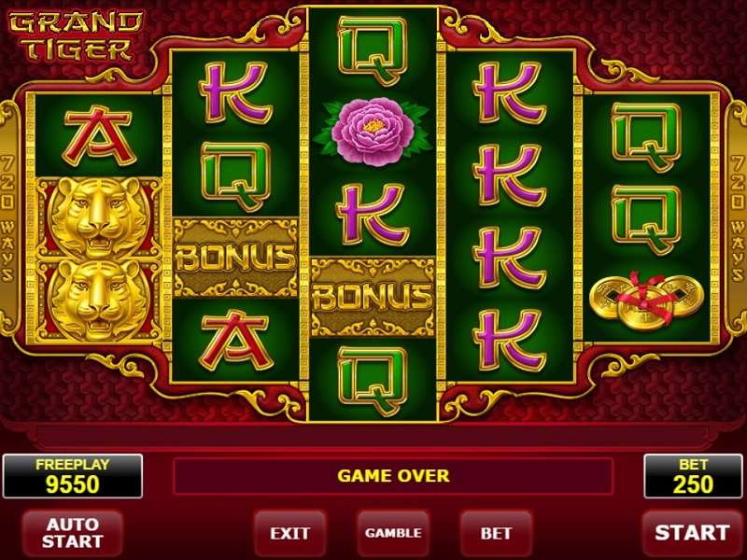Select the upper golden tiger symbol
The width and height of the screenshot is (747, 560).
pyautogui.click(x=99, y=218)
